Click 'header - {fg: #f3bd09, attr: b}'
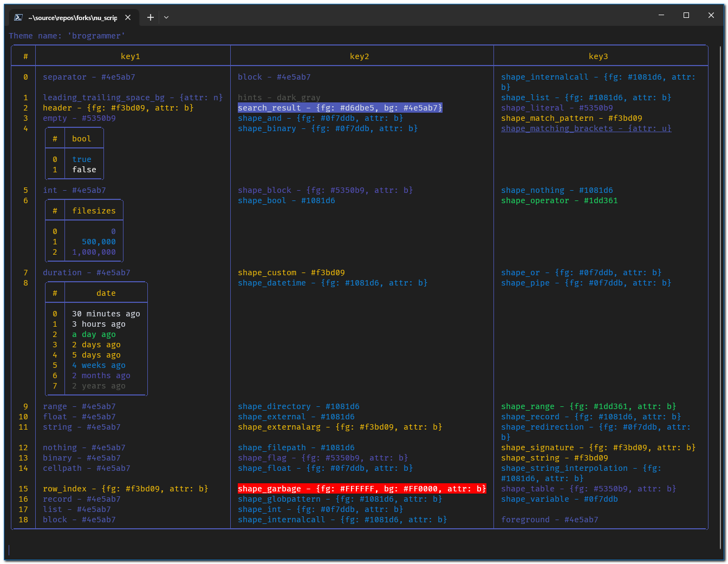Image resolution: width=728 pixels, height=564 pixels. (x=118, y=108)
